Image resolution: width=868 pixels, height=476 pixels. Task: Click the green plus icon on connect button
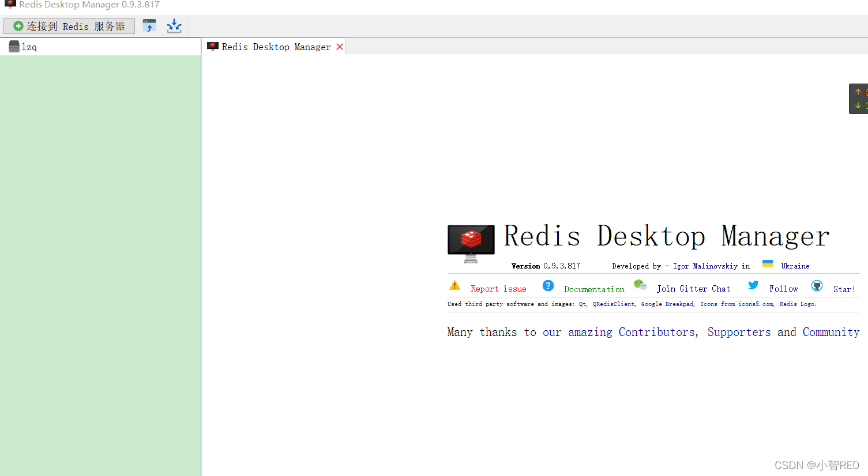click(18, 26)
